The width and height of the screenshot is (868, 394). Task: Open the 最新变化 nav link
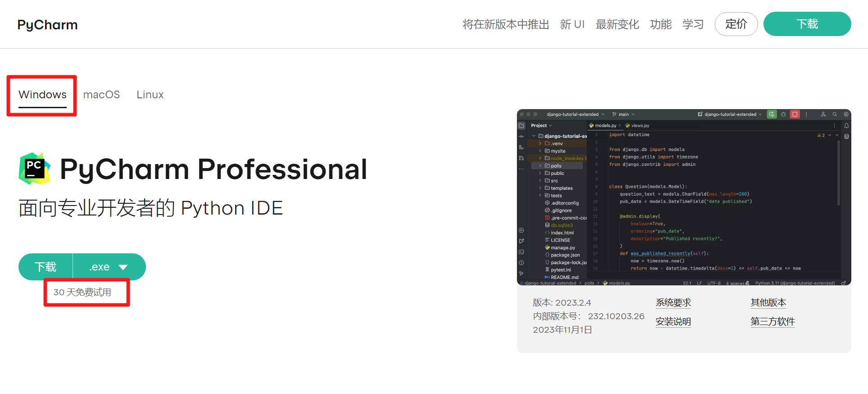click(617, 24)
